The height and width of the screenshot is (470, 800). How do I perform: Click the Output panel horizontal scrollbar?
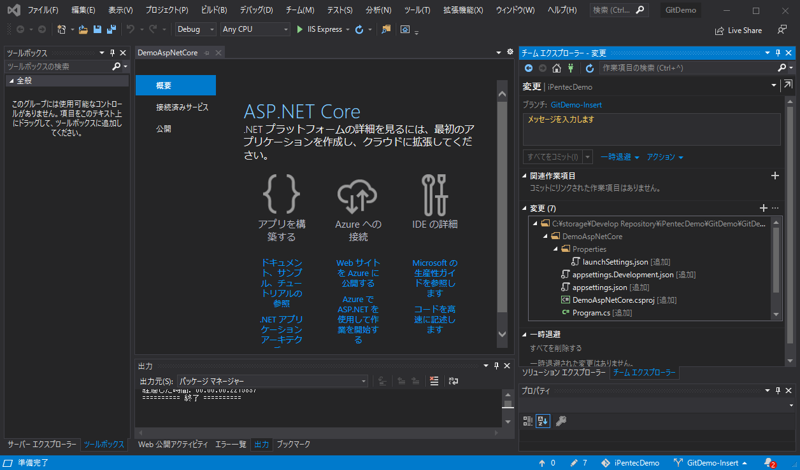[x=318, y=433]
